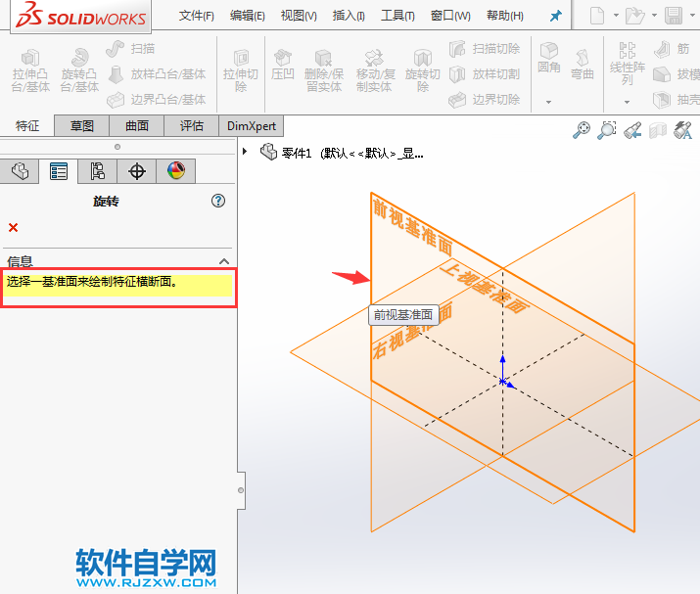Open the 视图(V) menu
The width and height of the screenshot is (700, 594).
[x=299, y=16]
